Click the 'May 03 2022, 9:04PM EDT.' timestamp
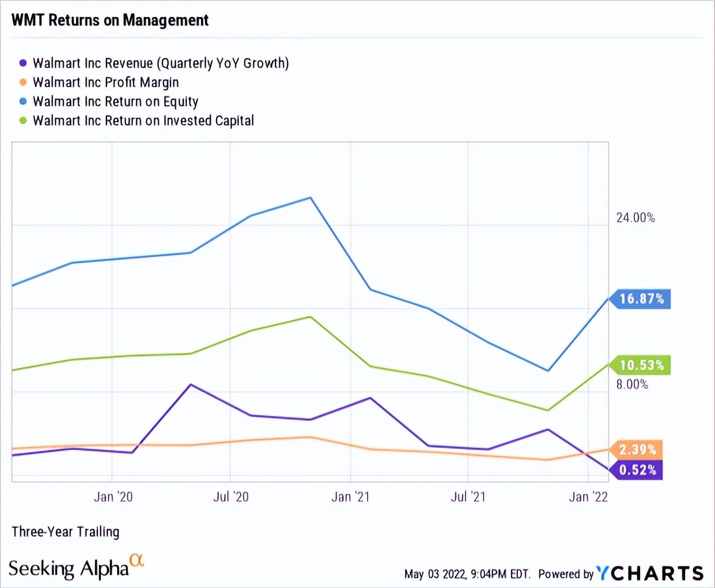The image size is (715, 588). click(467, 574)
